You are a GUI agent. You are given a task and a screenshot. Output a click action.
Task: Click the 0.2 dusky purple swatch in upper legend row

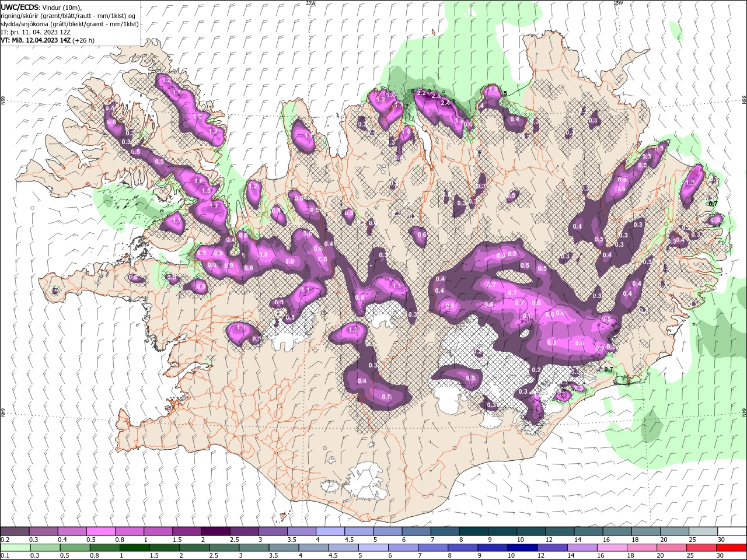click(x=15, y=531)
